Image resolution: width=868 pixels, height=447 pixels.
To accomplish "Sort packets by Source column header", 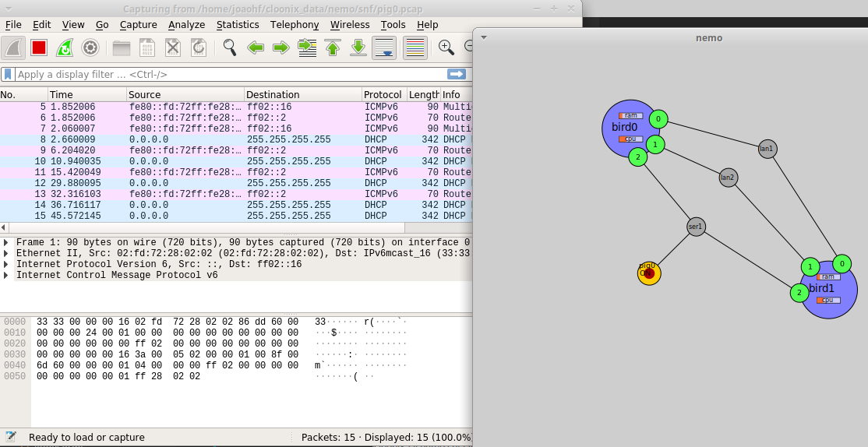I will 185,94.
